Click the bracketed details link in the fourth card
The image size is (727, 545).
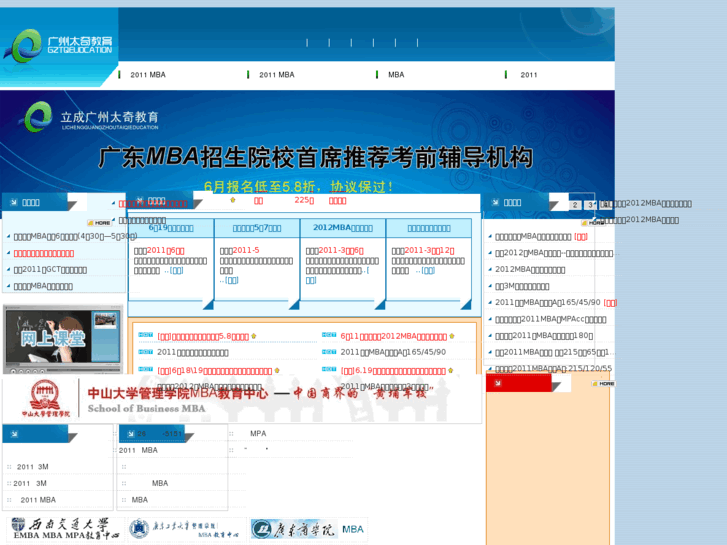pyautogui.click(x=427, y=270)
